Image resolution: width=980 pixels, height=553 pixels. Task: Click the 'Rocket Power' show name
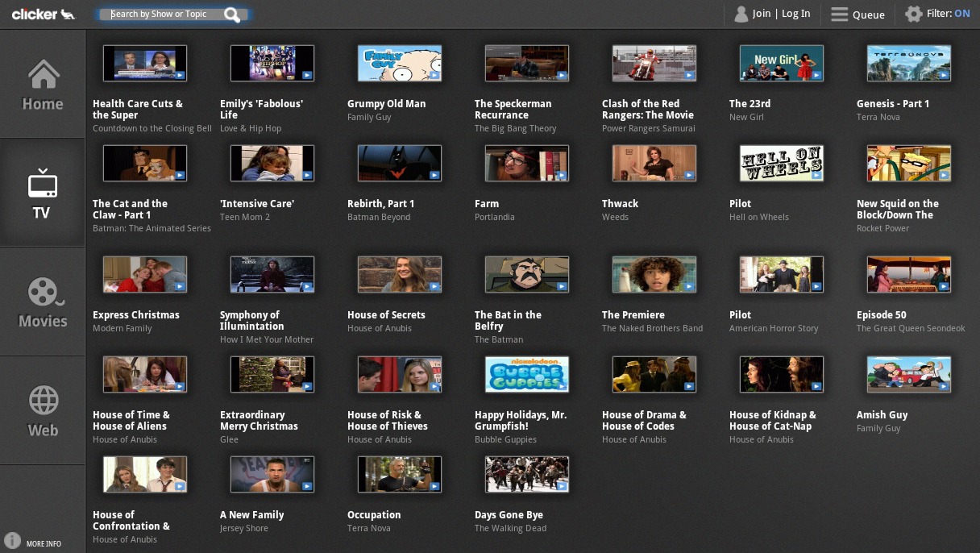click(x=882, y=229)
